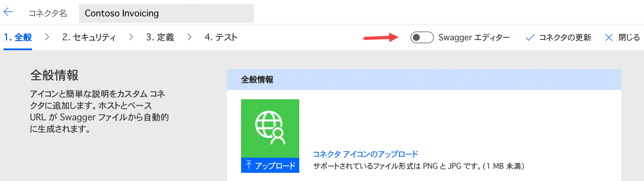Enable the Swagger エディター toggle
The height and width of the screenshot is (181, 644).
point(422,37)
